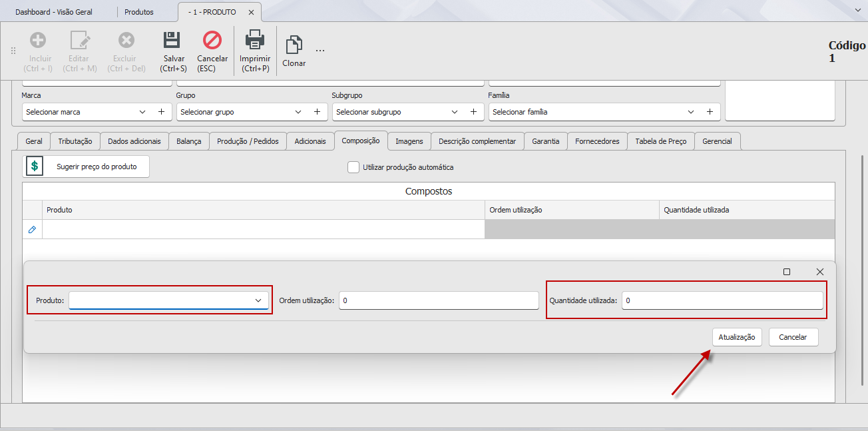The width and height of the screenshot is (868, 431).
Task: Expand the tab list chevron
Action: [857, 11]
